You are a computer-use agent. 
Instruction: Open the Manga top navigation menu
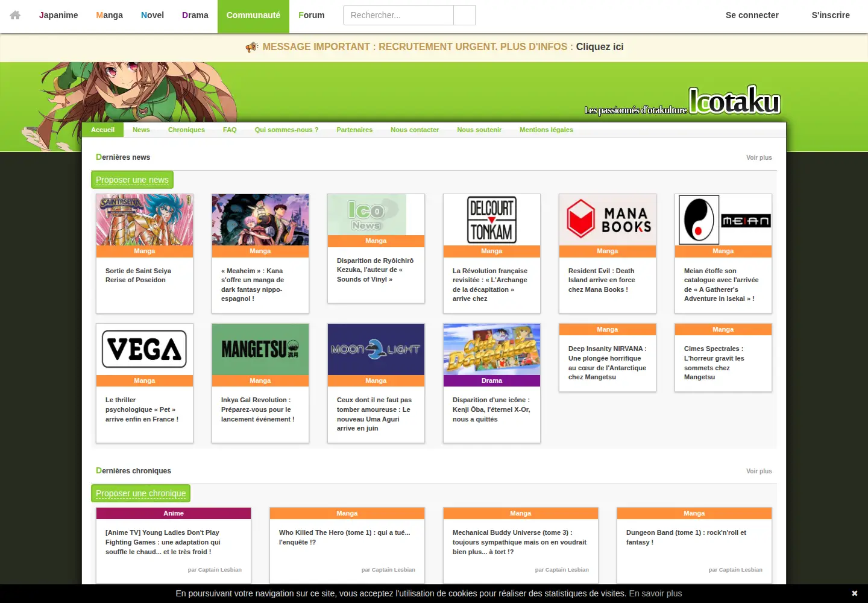coord(109,15)
